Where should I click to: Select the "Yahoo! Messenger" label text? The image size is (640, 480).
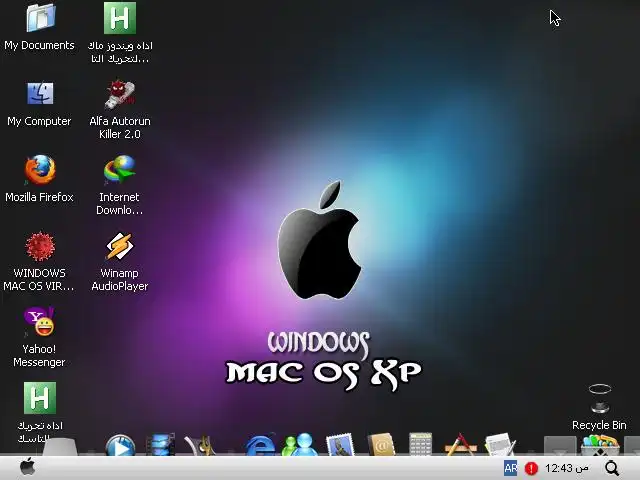[x=39, y=356]
